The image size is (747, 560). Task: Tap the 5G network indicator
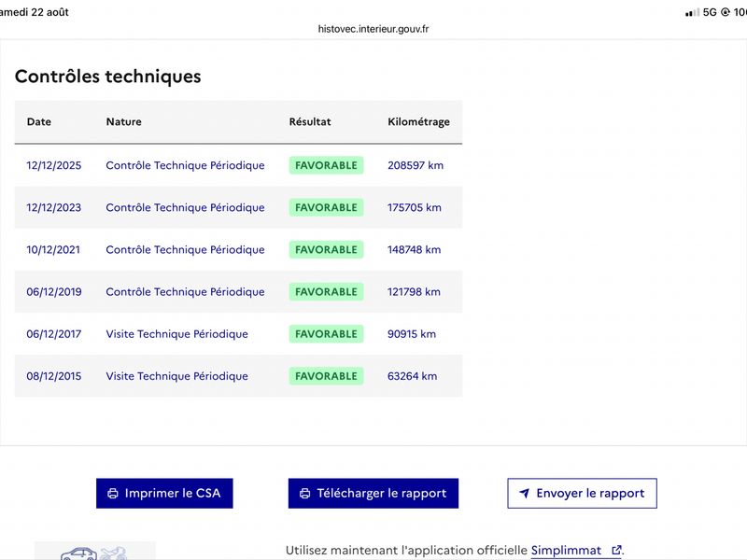coord(710,12)
